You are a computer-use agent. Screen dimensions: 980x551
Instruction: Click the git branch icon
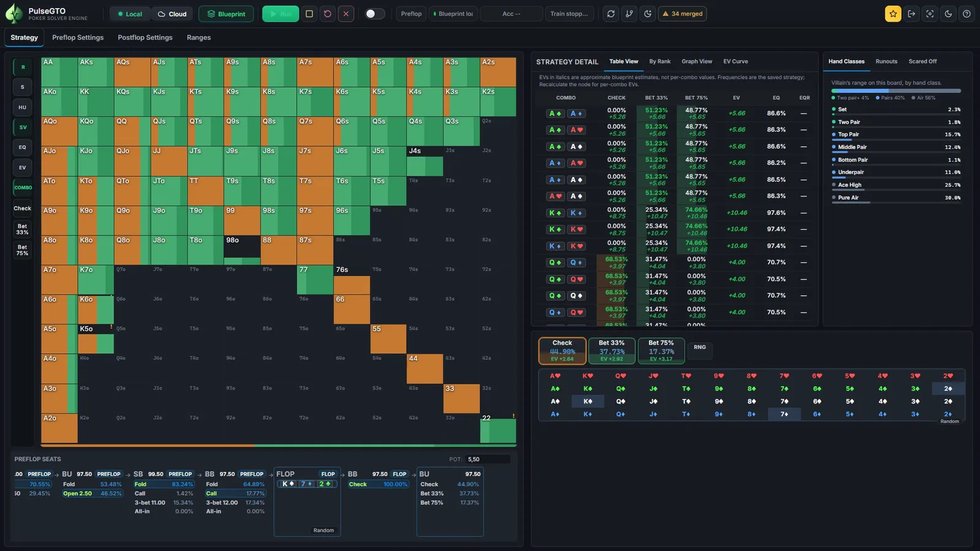tap(629, 13)
